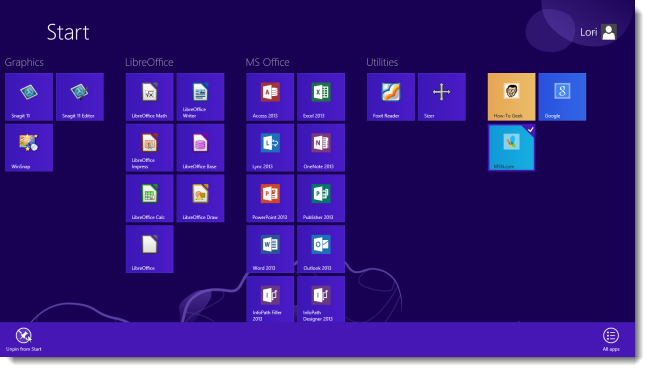Viewport: 650px width, 372px height.
Task: Click the Start title text
Action: tap(68, 32)
